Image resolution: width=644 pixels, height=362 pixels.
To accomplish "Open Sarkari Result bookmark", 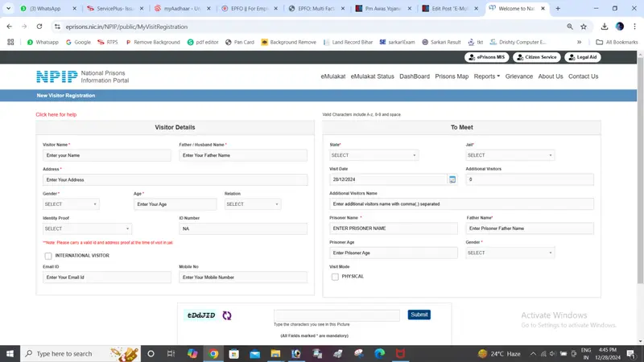I will pyautogui.click(x=441, y=42).
